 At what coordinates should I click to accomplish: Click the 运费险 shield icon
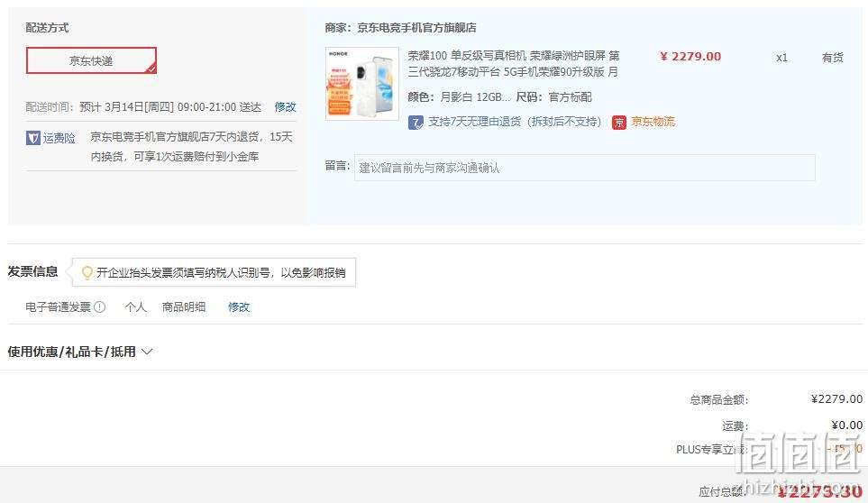click(x=32, y=138)
